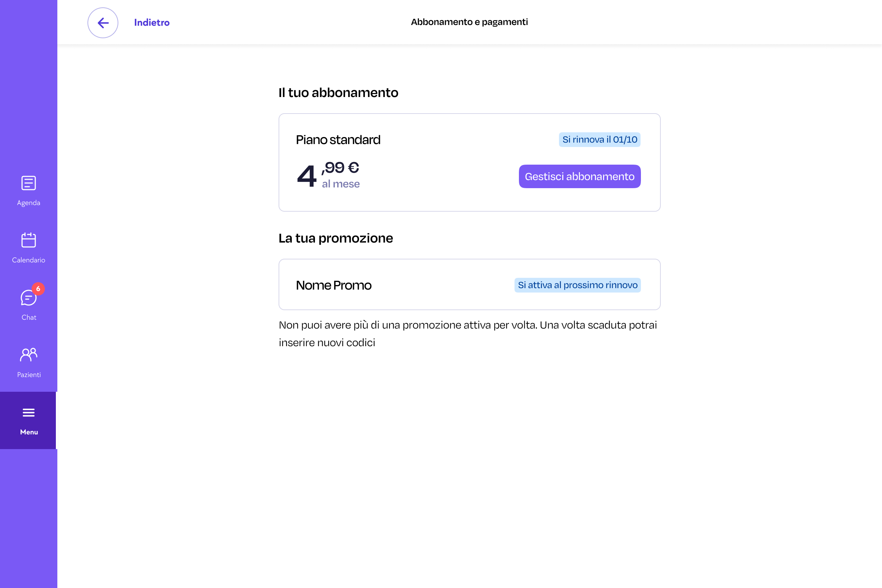
Task: Click the Si attiva al prossimo rinnovo badge
Action: (577, 285)
